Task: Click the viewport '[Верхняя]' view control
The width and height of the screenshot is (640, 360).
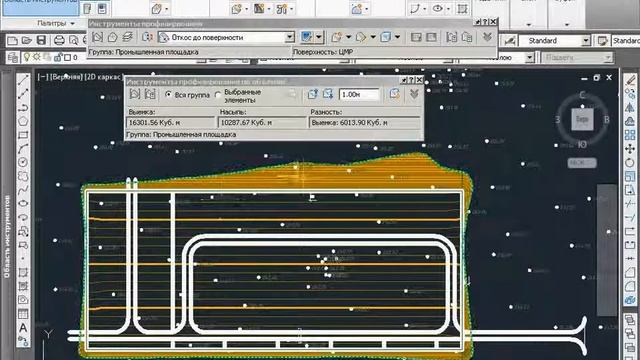Action: (x=67, y=77)
